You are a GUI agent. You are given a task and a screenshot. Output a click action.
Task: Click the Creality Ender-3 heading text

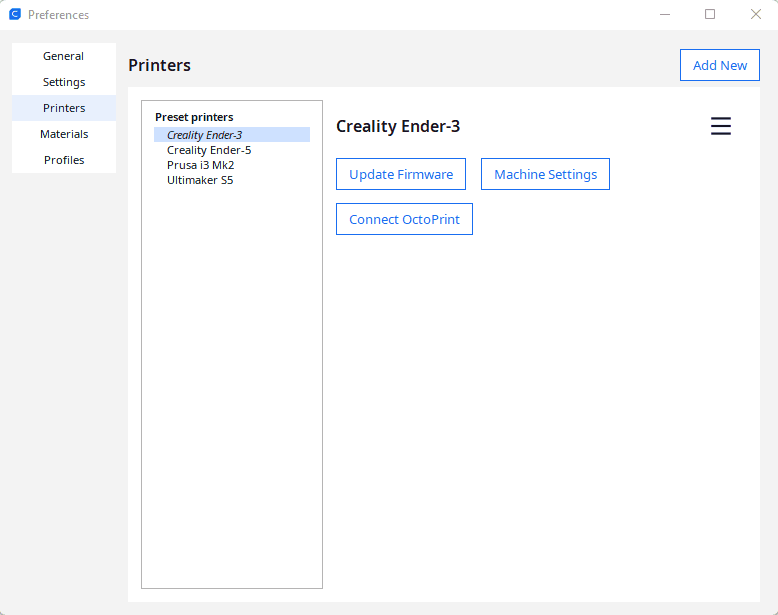(398, 126)
